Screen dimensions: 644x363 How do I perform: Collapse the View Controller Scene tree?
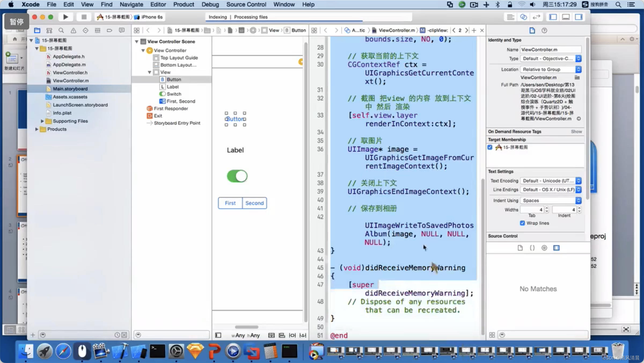[137, 42]
